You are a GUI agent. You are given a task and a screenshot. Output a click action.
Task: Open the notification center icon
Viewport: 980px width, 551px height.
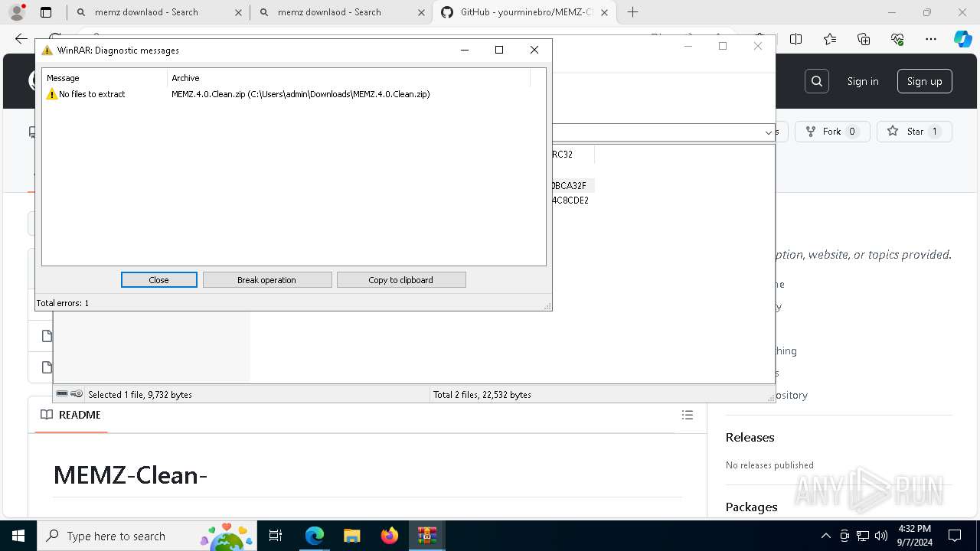pyautogui.click(x=955, y=536)
